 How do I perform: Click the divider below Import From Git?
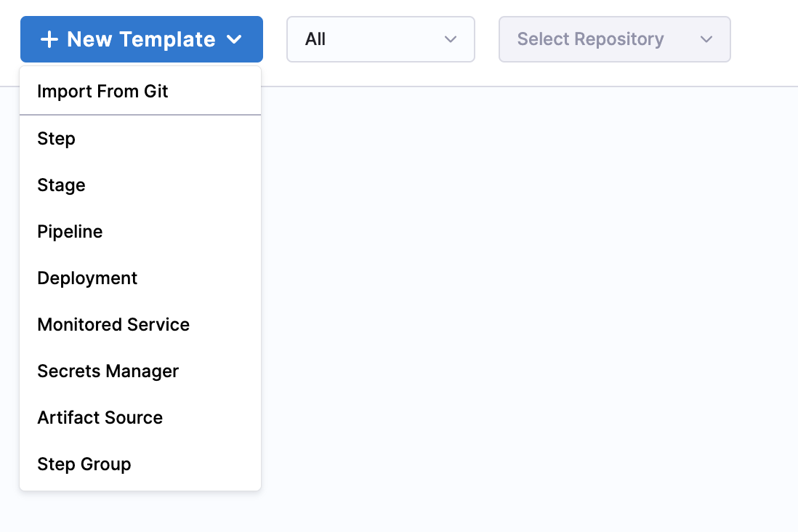coord(140,115)
